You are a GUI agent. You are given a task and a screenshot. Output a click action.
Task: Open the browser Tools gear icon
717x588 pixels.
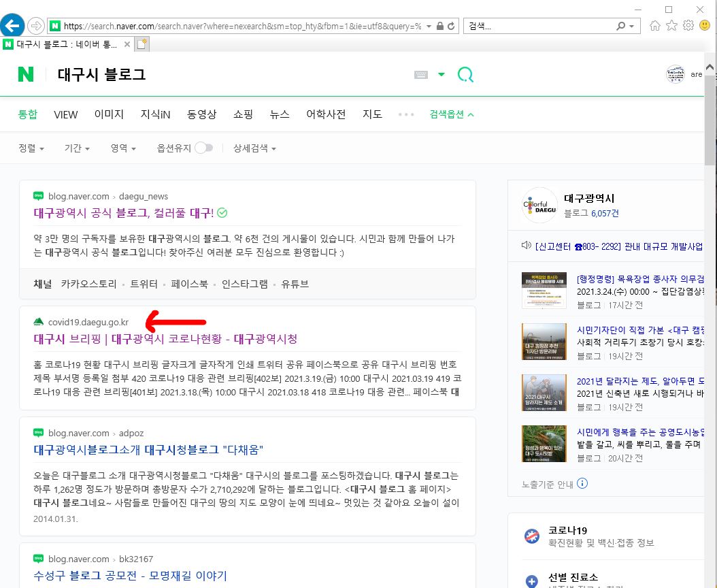688,26
